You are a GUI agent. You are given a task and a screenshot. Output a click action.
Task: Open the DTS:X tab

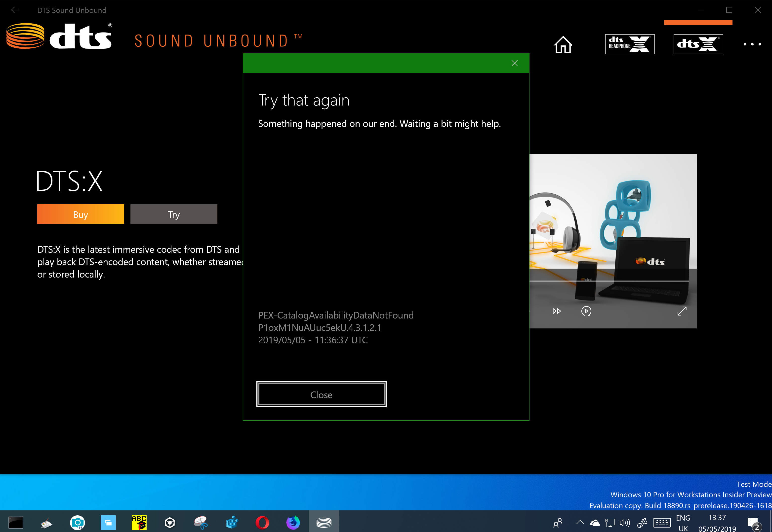[x=698, y=44]
